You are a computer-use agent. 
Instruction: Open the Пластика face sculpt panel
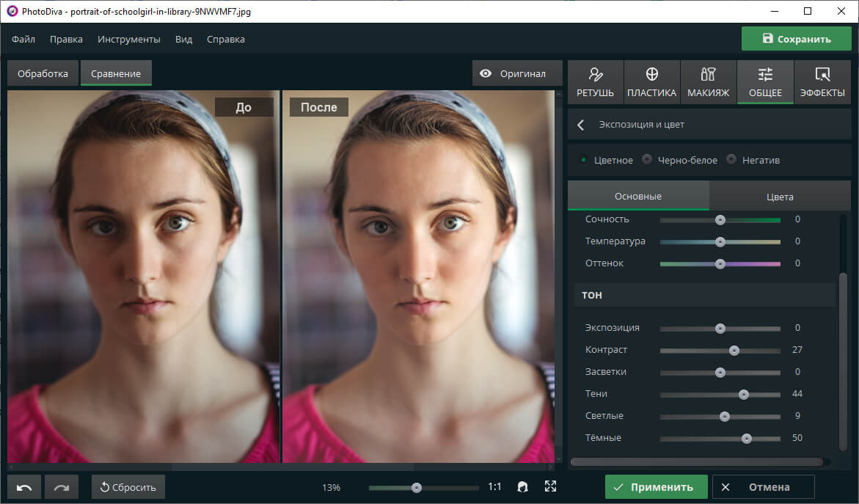pyautogui.click(x=651, y=82)
